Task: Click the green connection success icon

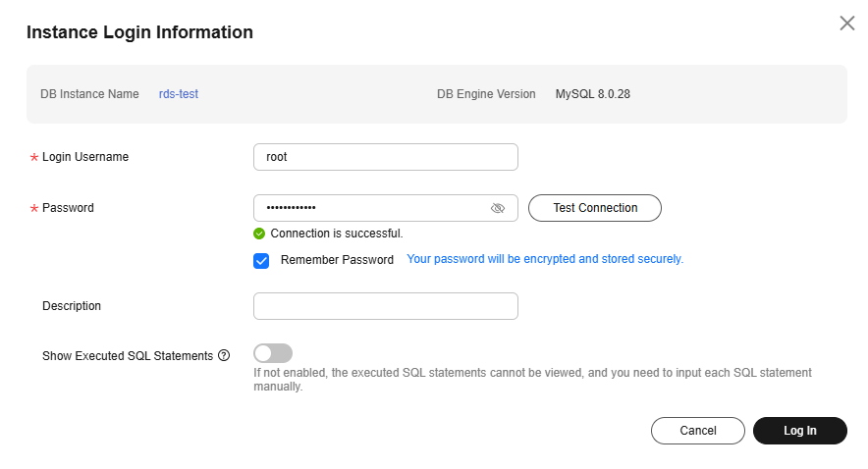Action: point(259,234)
